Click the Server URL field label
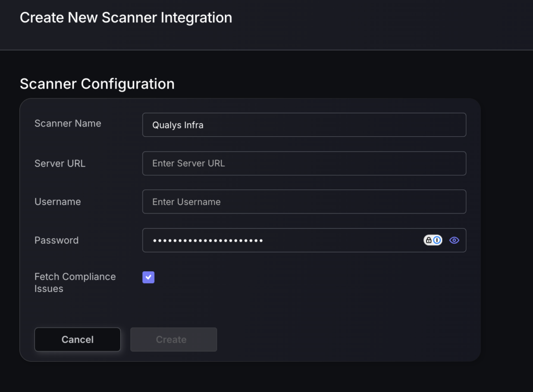Screen dimensions: 533x392 coord(60,163)
